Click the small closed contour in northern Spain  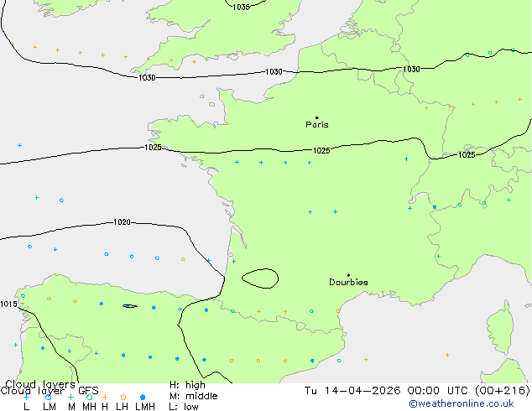(x=130, y=306)
